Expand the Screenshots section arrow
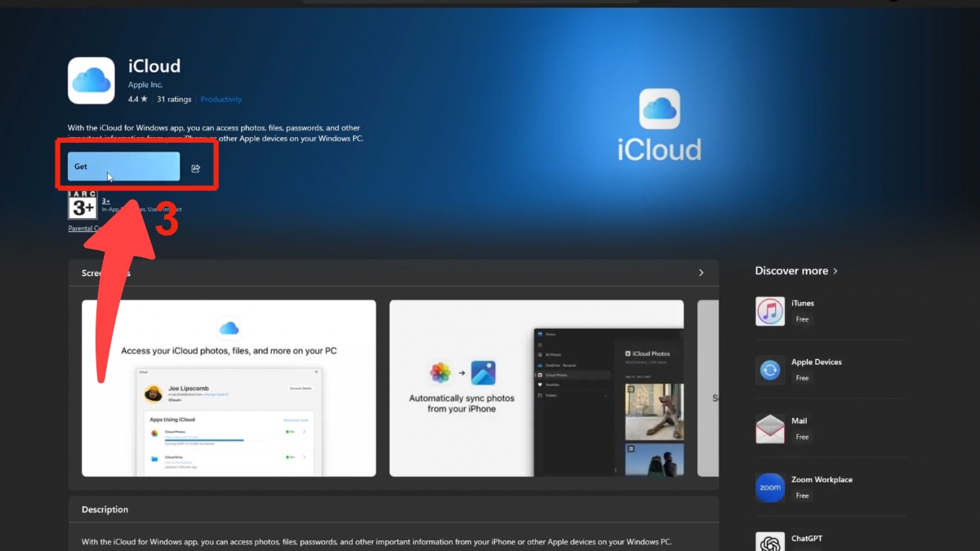The image size is (980, 551). tap(701, 273)
